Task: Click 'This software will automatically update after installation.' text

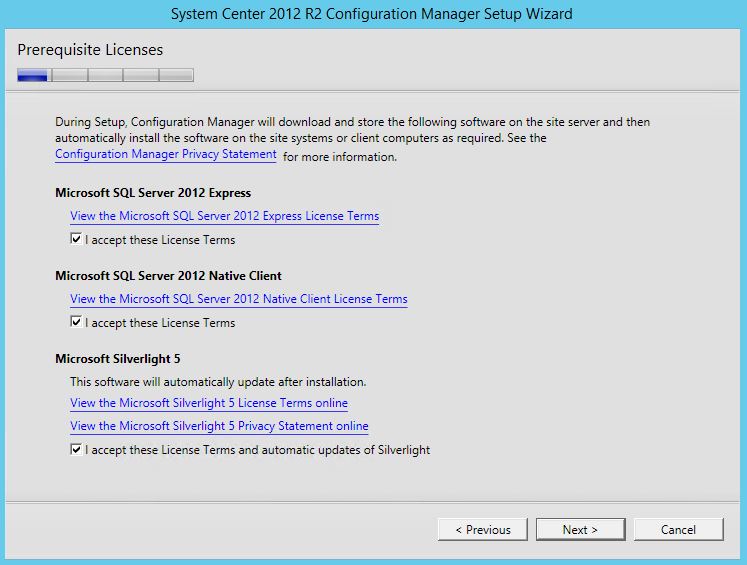Action: [x=218, y=382]
